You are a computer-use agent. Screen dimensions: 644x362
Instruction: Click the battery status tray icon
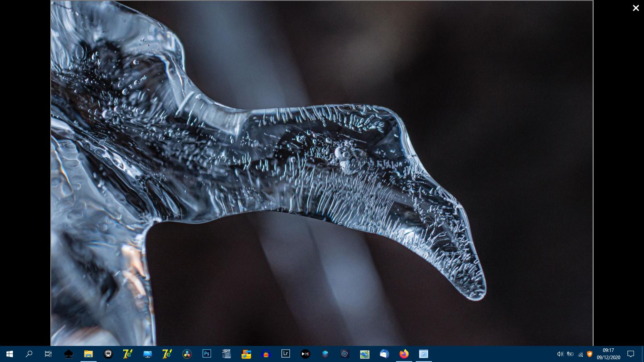pos(570,354)
